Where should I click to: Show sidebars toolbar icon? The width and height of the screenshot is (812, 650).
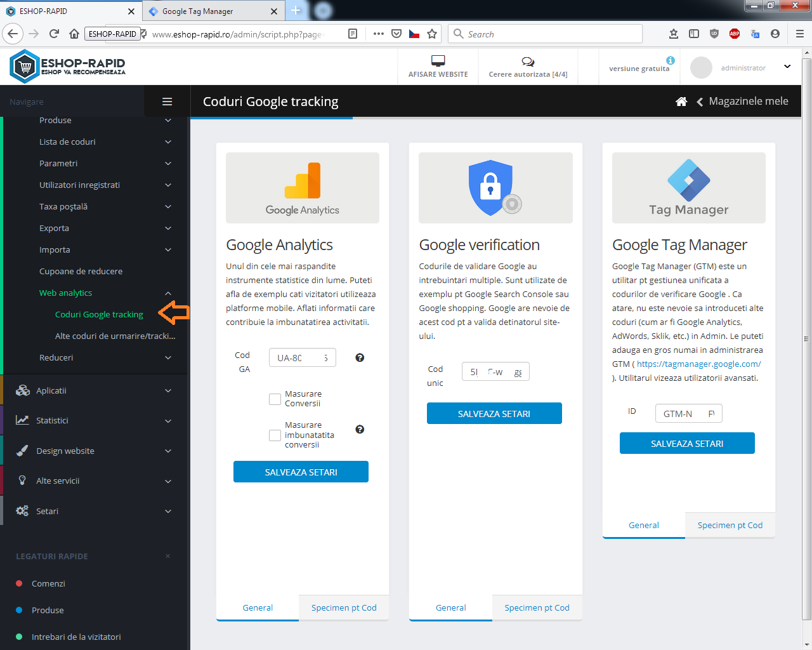(694, 34)
